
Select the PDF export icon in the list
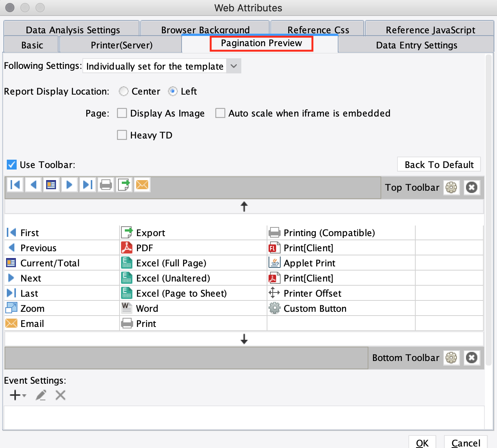(x=126, y=248)
